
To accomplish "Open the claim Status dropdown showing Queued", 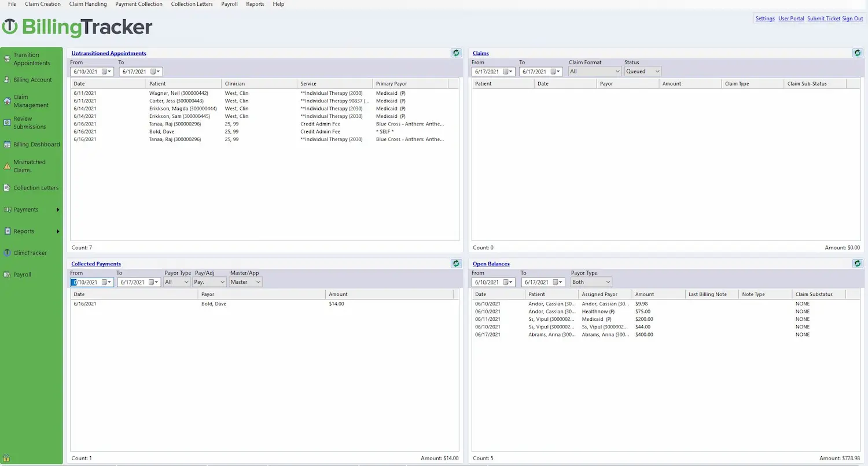I will pos(642,71).
